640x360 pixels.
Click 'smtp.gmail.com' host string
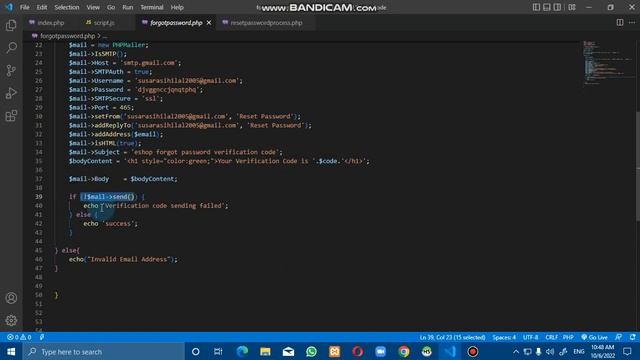pos(149,63)
